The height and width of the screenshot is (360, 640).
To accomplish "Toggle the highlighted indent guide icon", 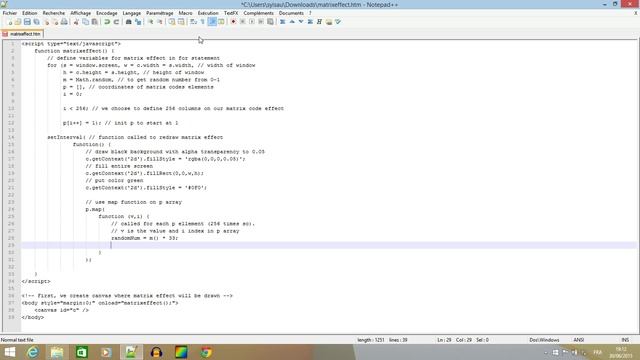I will [x=212, y=22].
